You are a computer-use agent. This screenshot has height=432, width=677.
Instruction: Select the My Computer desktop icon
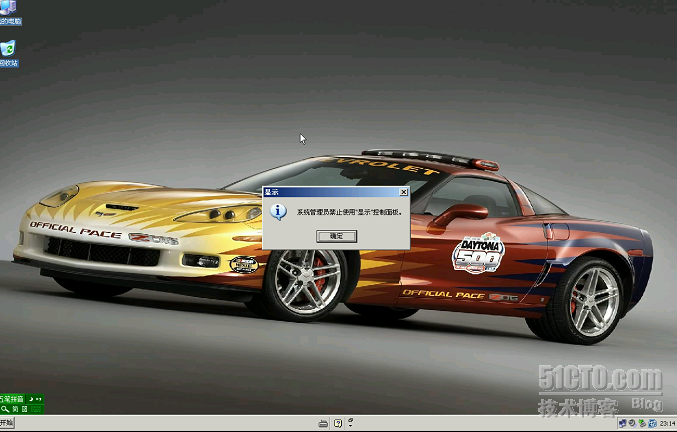point(9,13)
